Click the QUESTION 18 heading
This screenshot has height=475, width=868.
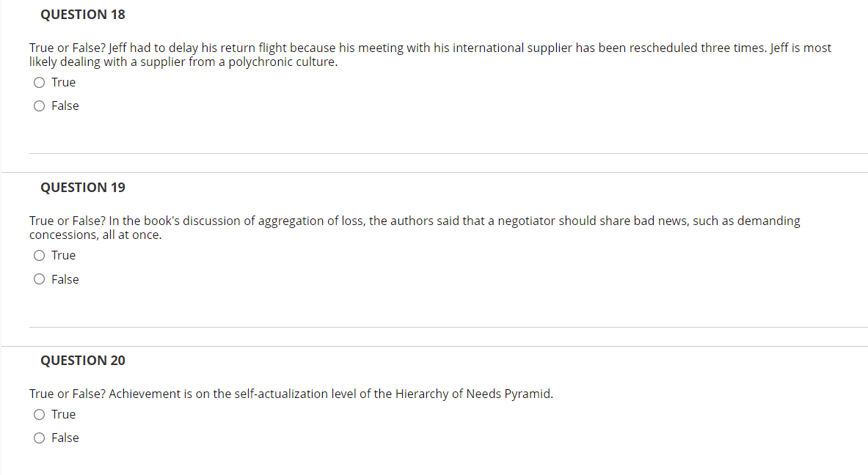tap(83, 15)
